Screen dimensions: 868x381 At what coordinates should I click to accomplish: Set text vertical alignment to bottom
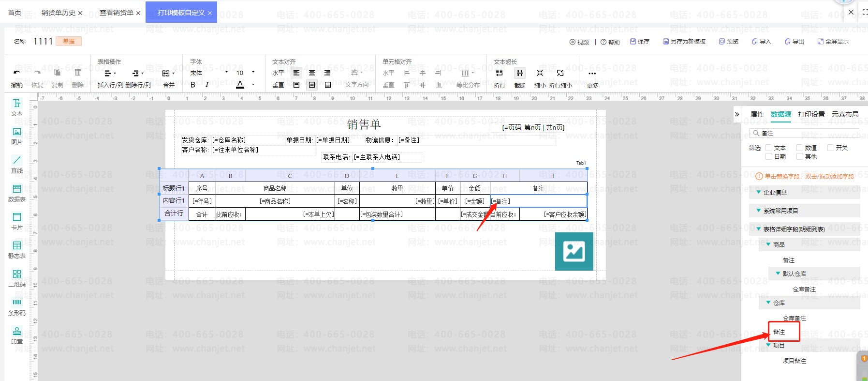pyautogui.click(x=327, y=85)
